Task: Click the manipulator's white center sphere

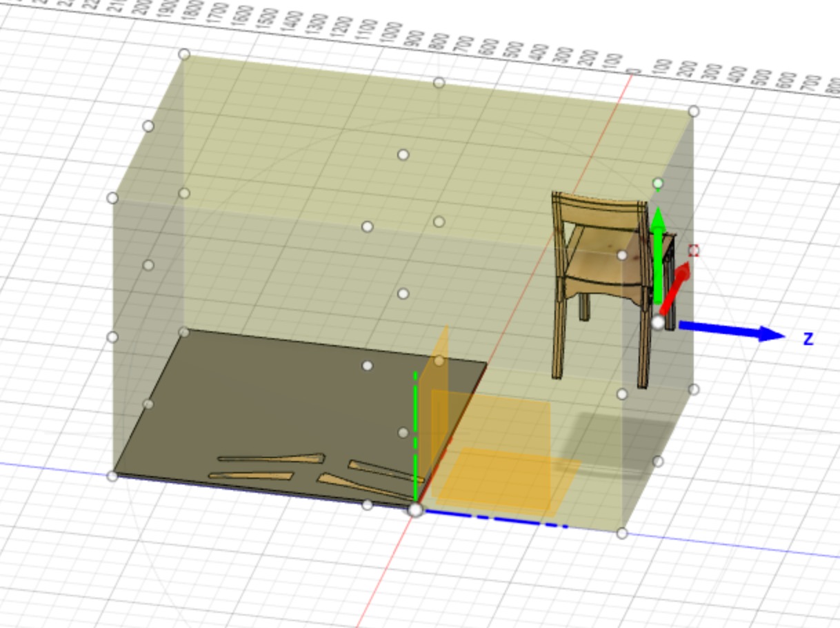Action: [658, 323]
